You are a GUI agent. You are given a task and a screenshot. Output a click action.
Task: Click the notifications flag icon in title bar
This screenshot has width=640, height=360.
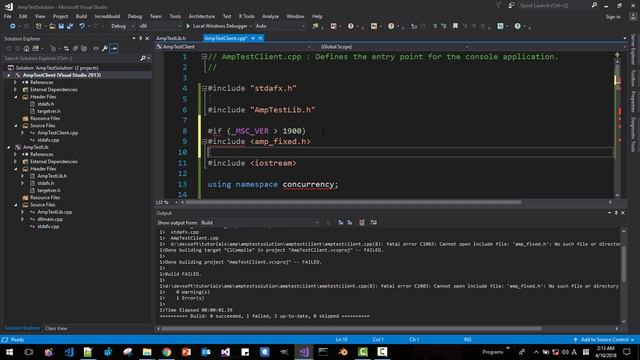(499, 5)
